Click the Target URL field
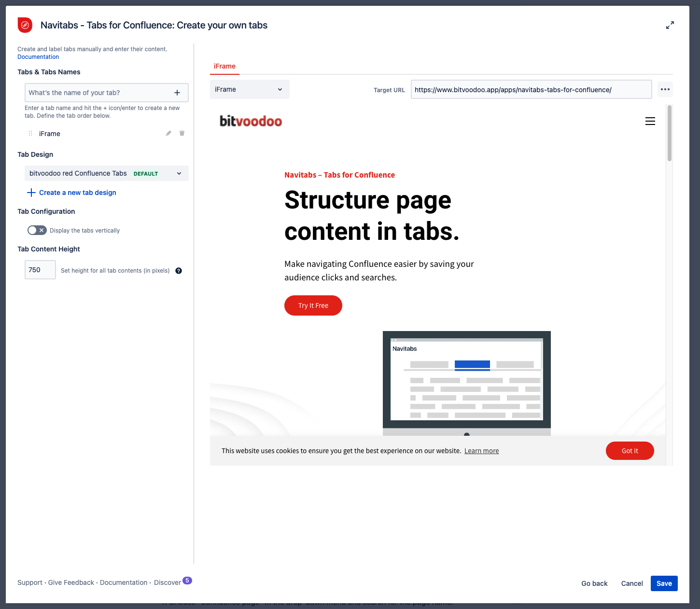 [x=532, y=89]
